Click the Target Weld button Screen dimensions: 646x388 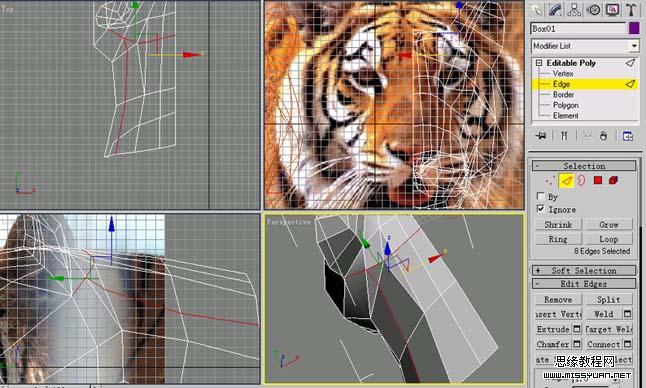[x=609, y=329]
